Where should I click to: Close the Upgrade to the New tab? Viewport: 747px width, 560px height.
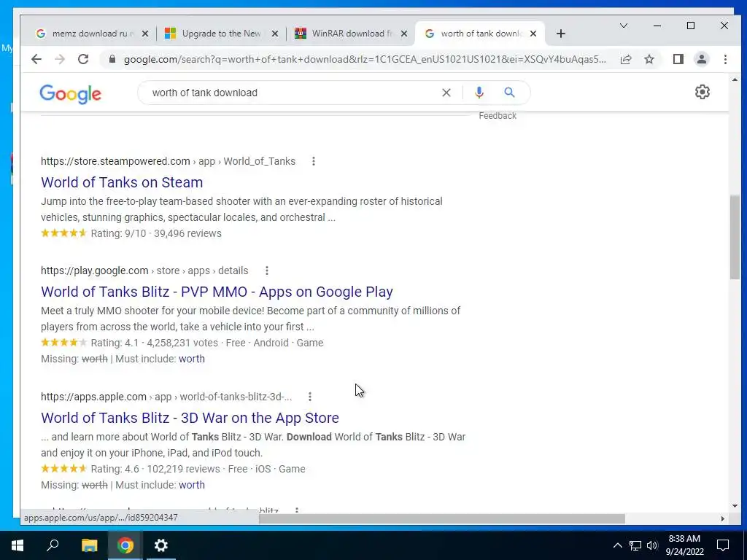(275, 34)
